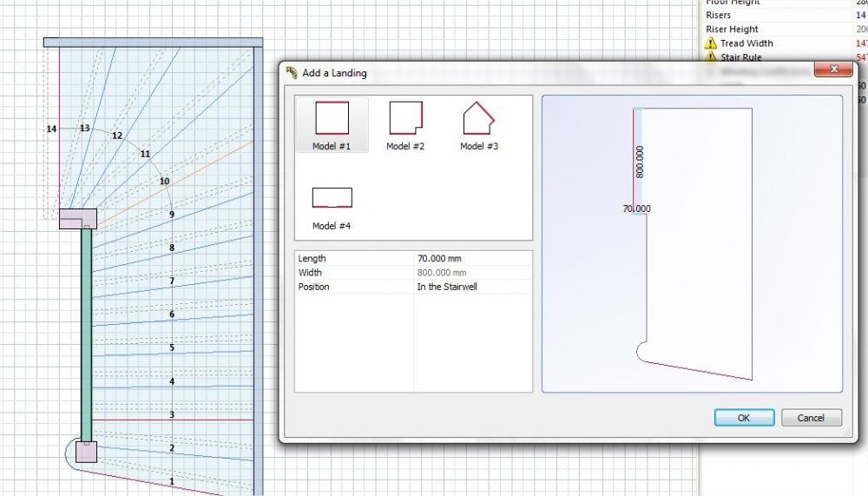This screenshot has height=496, width=868.
Task: Select step 11 in the stair plan
Action: (x=145, y=154)
